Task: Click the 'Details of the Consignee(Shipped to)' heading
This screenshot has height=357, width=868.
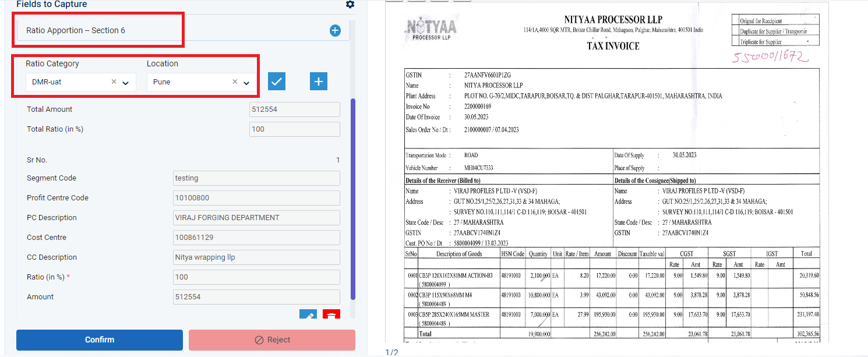Action: 655,181
